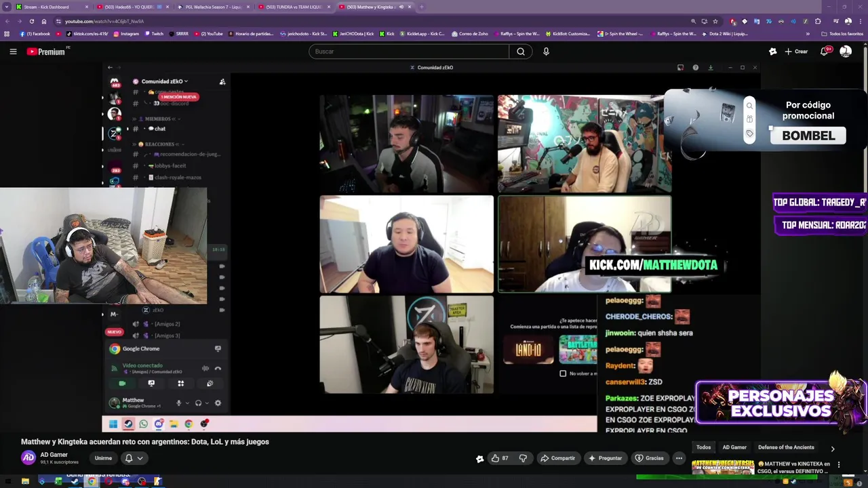
Task: Click the icon left of the Create button
Action: [772, 52]
